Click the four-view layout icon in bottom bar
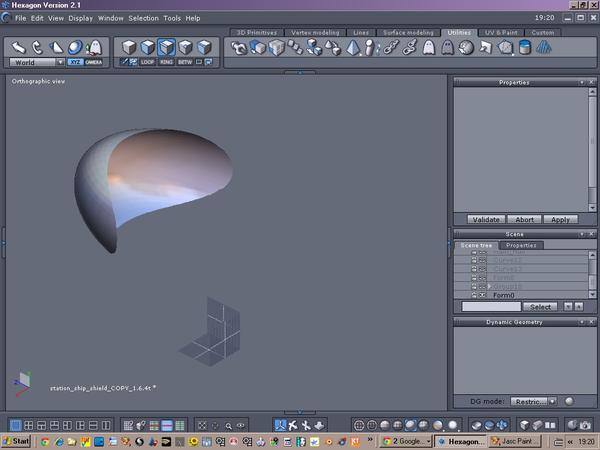 29,425
